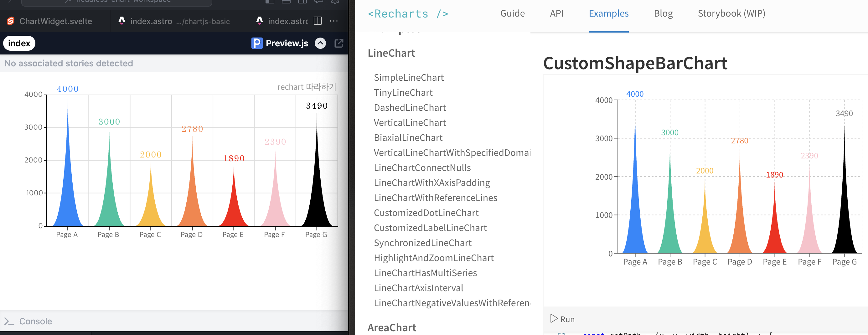The width and height of the screenshot is (868, 335).
Task: Expand the Console panel
Action: tap(35, 321)
